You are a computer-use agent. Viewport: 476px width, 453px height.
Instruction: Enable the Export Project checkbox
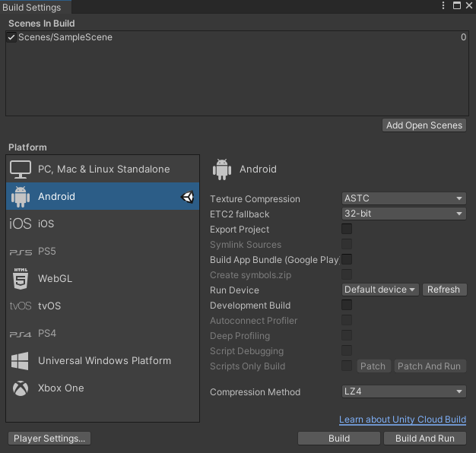(x=347, y=229)
